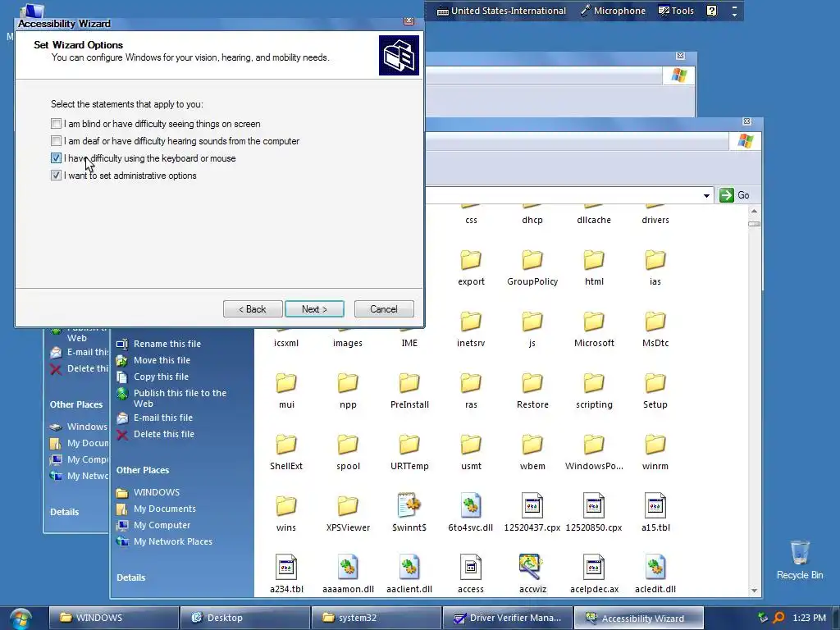
Task: Select the spool folder
Action: tap(348, 453)
